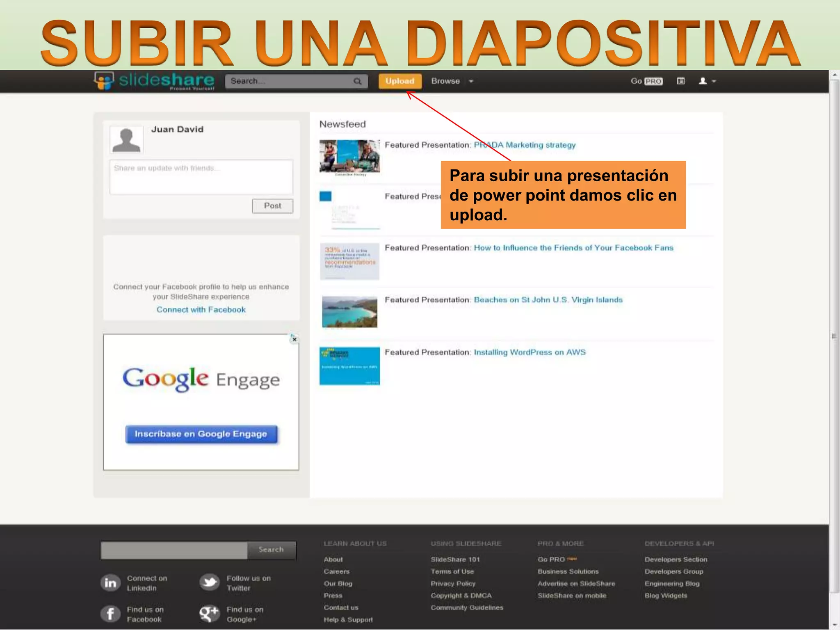Open Blog Widgets link
The image size is (840, 630).
pos(666,596)
